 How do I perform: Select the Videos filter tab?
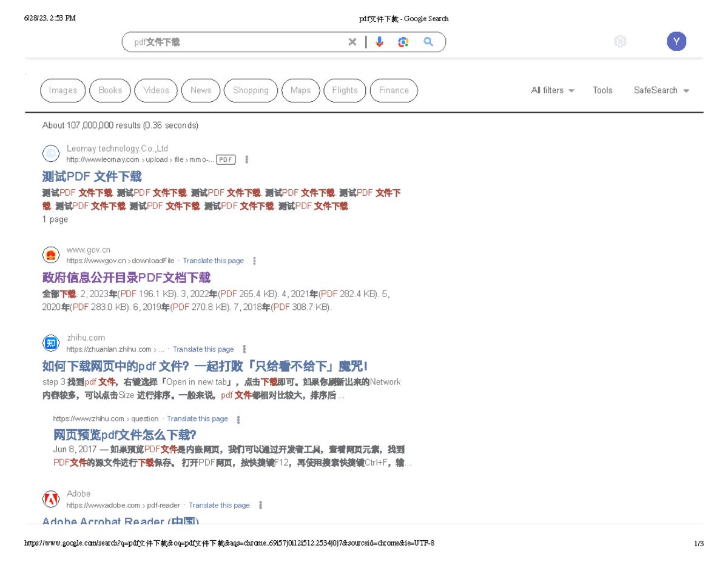pos(156,90)
